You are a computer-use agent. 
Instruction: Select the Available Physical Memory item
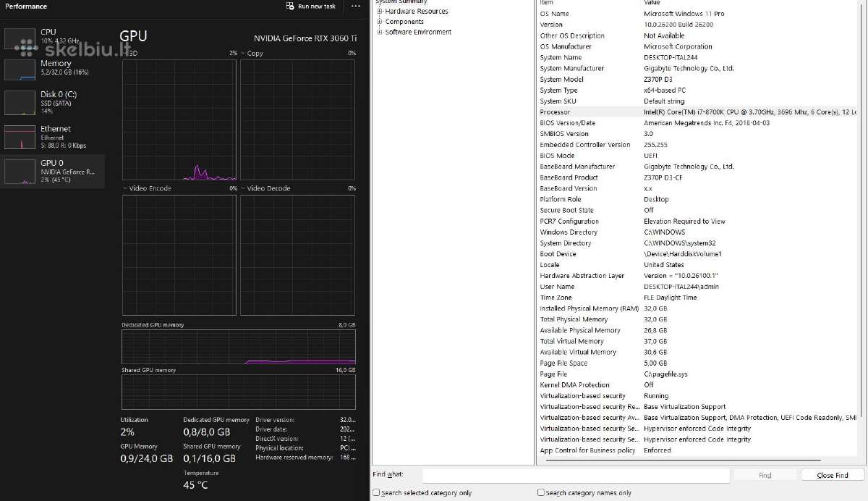pos(580,330)
